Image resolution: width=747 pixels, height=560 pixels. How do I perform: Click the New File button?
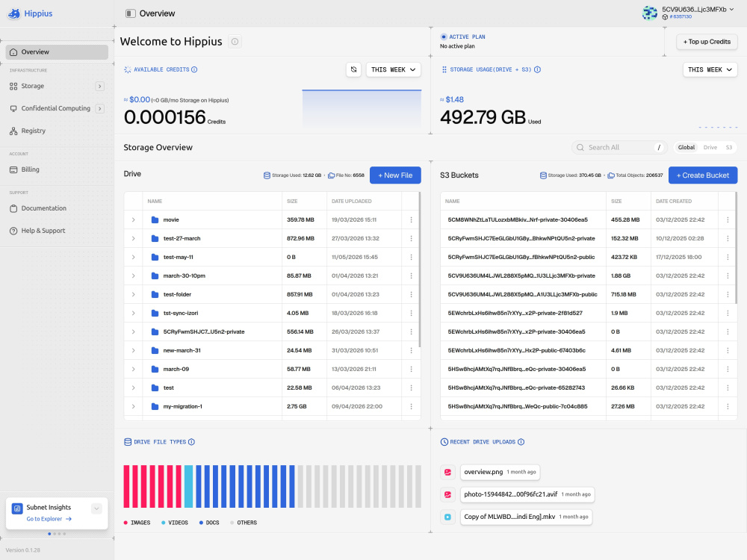(395, 175)
